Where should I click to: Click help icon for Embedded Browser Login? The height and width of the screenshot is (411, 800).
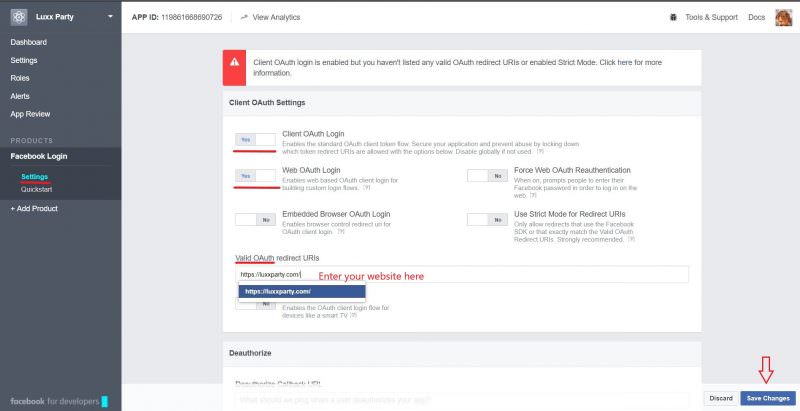pyautogui.click(x=341, y=232)
